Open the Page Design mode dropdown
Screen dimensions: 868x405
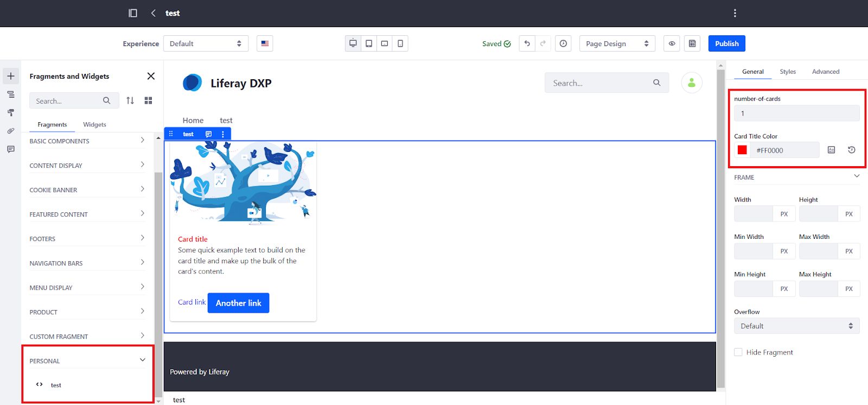617,43
